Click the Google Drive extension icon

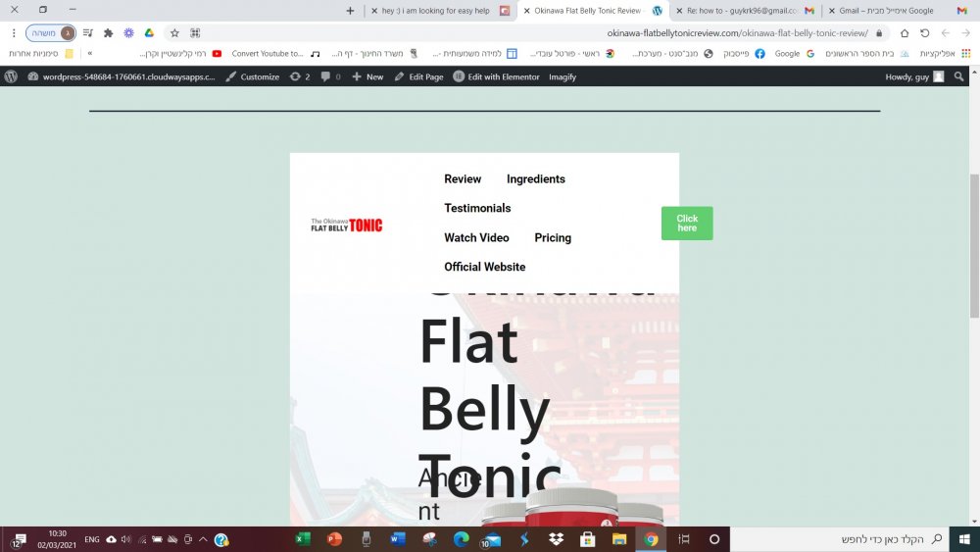tap(149, 33)
